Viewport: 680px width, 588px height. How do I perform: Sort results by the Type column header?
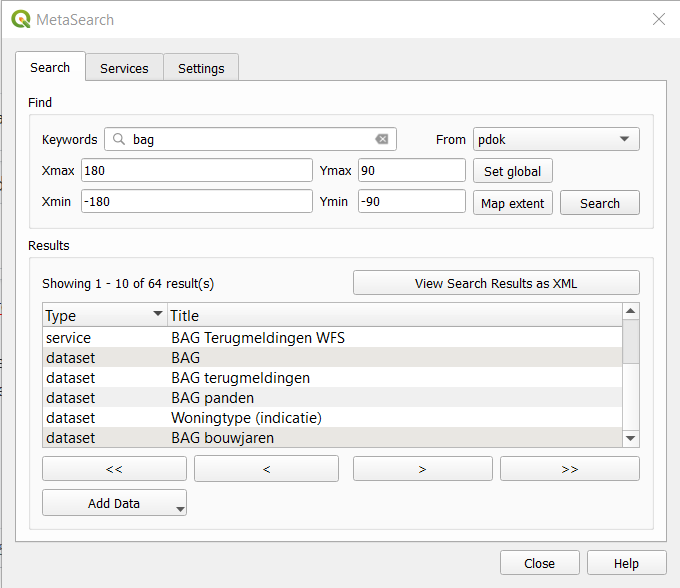[x=105, y=315]
